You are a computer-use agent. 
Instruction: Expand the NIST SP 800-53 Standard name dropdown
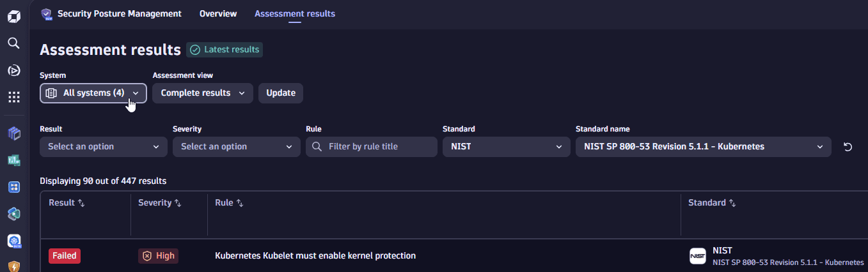click(704, 147)
